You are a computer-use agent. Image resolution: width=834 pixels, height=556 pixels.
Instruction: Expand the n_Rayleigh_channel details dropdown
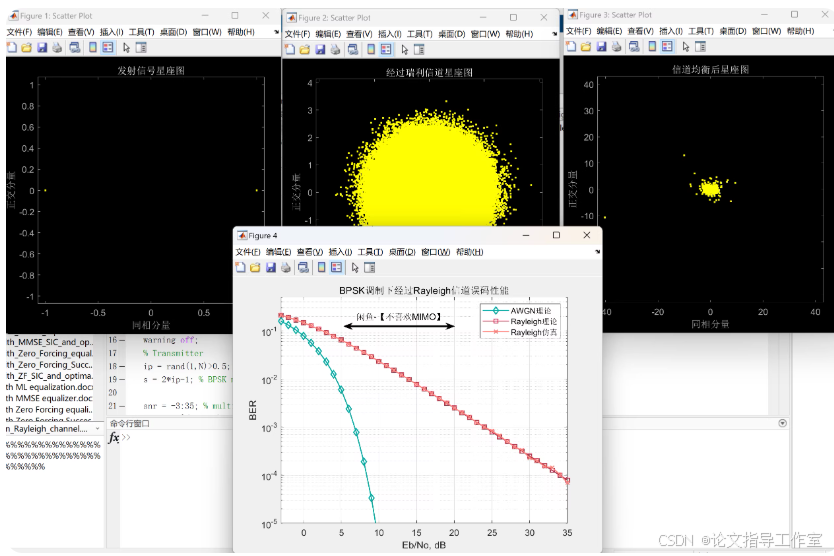pyautogui.click(x=97, y=428)
